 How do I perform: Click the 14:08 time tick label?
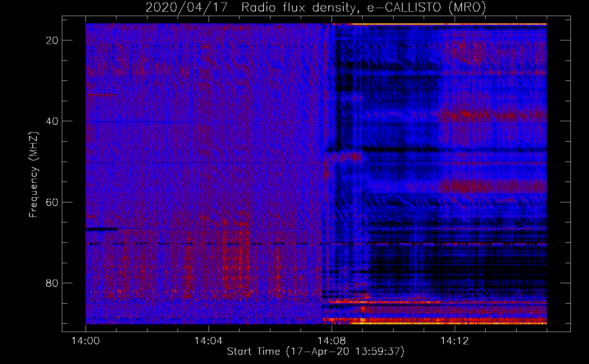coord(332,341)
